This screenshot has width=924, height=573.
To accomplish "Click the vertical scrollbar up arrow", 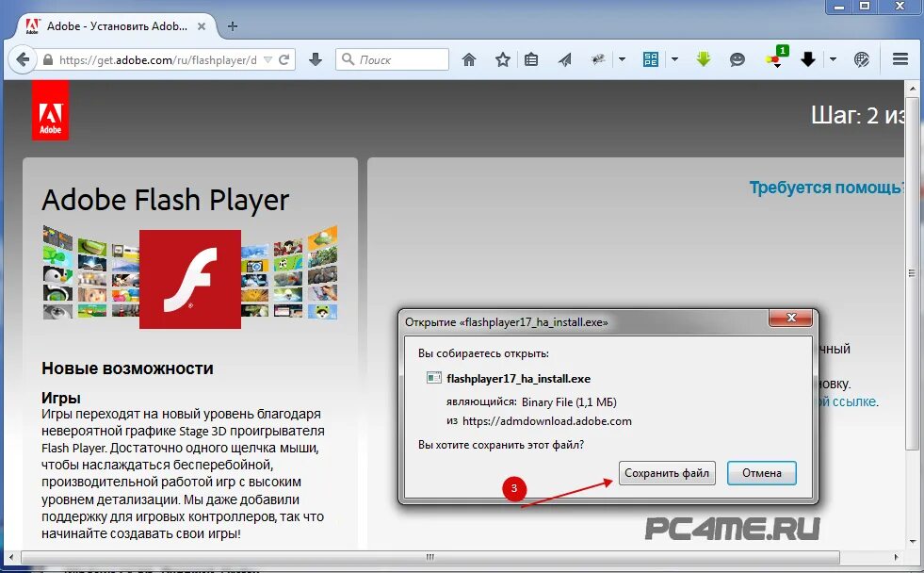I will 913,89.
